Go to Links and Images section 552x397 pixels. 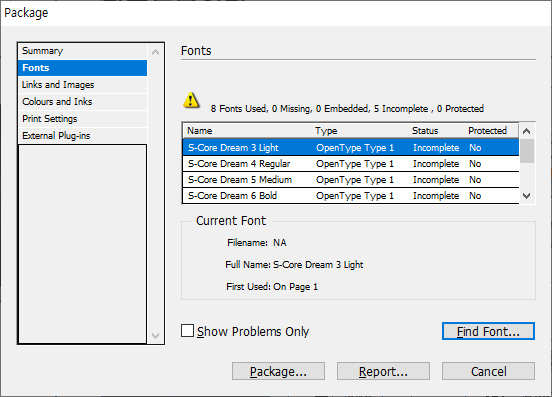(82, 84)
